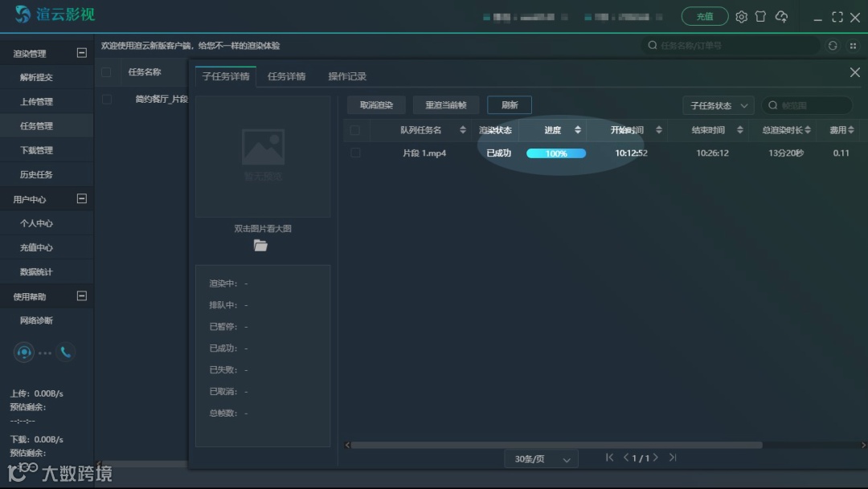Click the 充值 recharge button
Image resolution: width=868 pixels, height=489 pixels.
pyautogui.click(x=705, y=17)
